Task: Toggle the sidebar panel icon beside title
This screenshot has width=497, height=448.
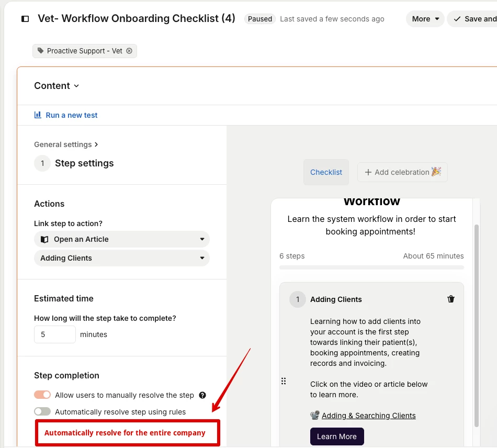Action: (x=25, y=19)
